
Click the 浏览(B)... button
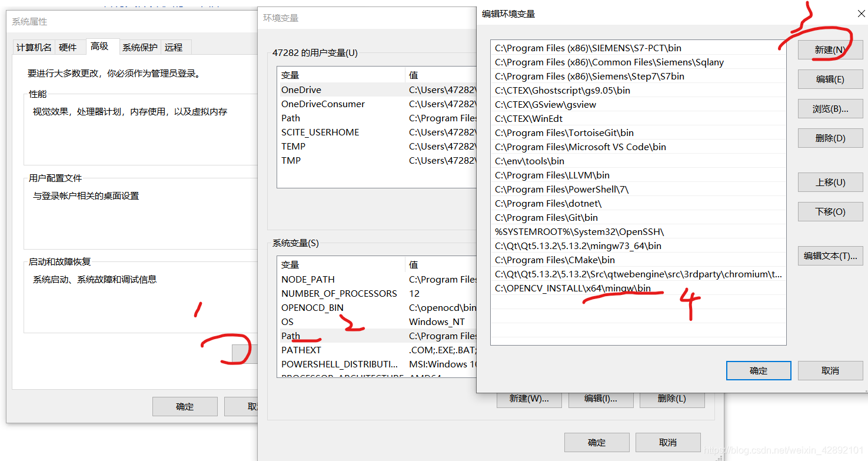(830, 108)
